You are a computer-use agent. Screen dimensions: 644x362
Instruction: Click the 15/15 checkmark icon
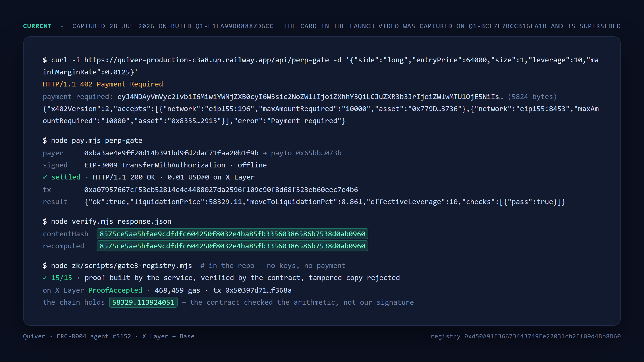45,278
